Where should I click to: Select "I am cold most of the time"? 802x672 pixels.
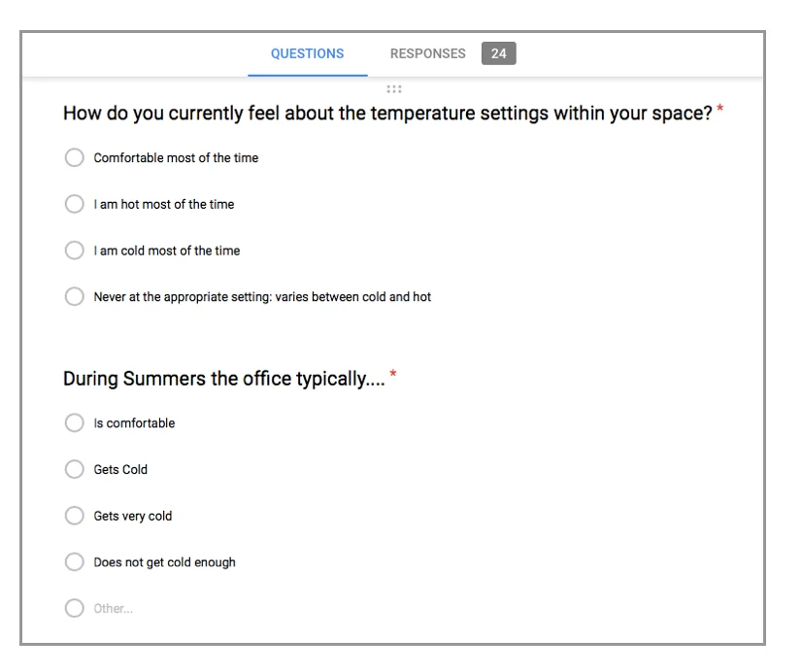(75, 251)
